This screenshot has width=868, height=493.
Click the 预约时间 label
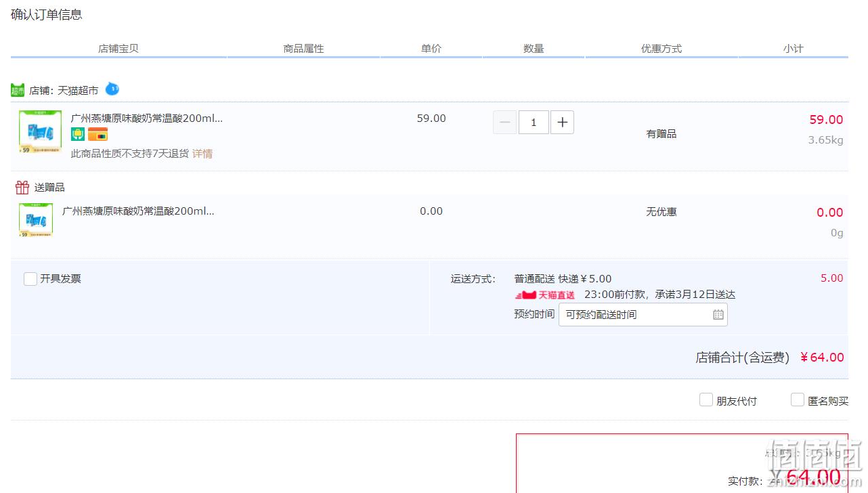(534, 314)
